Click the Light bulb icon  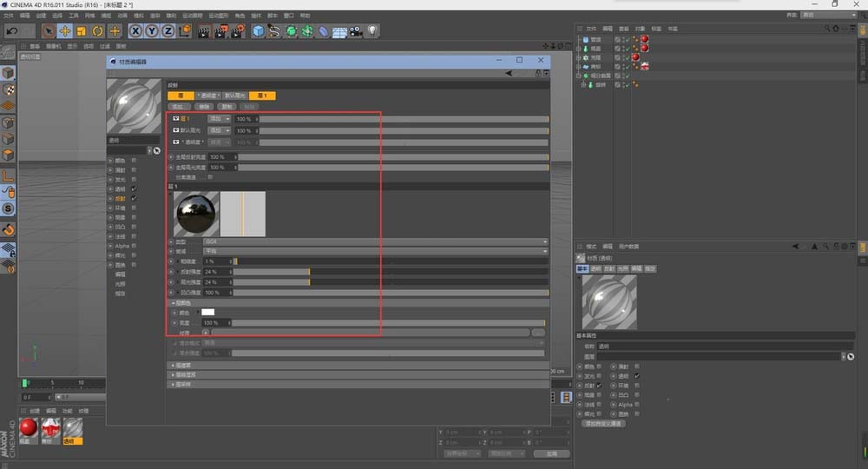click(372, 31)
